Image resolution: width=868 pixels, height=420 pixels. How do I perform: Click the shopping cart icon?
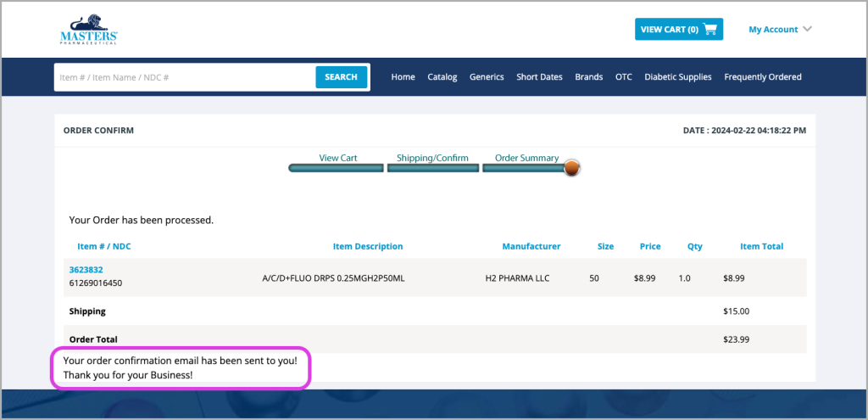tap(709, 30)
